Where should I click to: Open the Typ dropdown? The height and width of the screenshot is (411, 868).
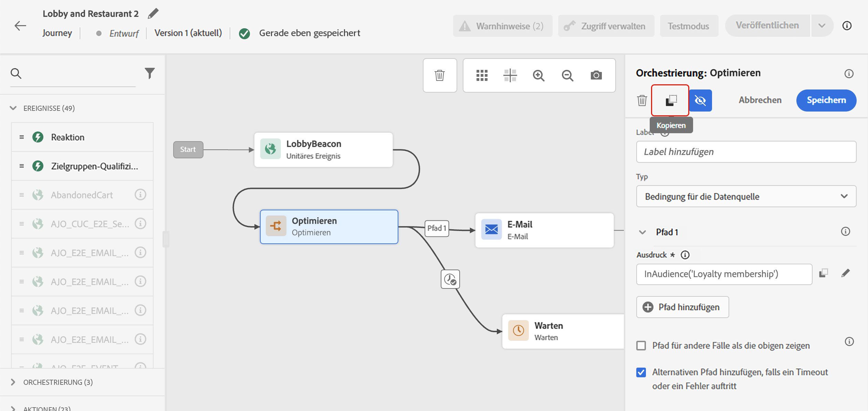[746, 197]
